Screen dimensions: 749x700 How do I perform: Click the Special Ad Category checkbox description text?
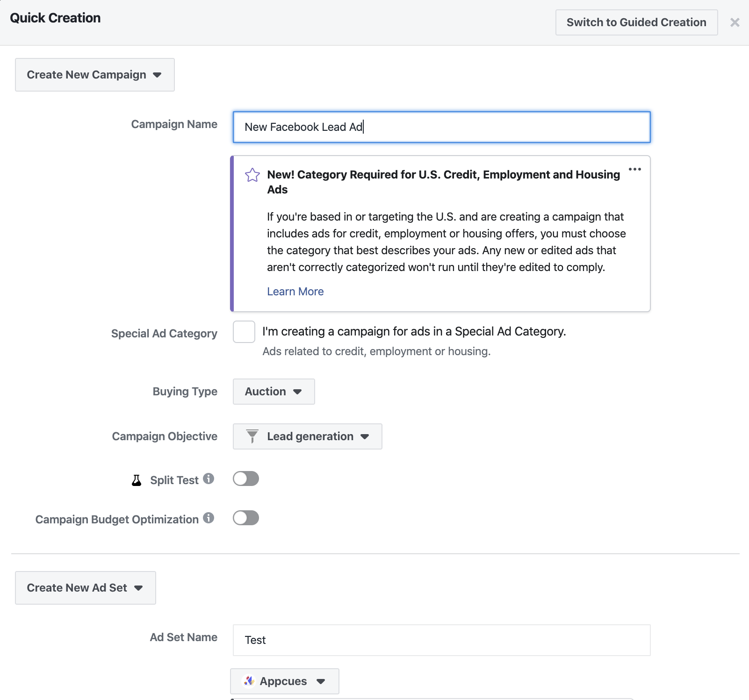414,332
